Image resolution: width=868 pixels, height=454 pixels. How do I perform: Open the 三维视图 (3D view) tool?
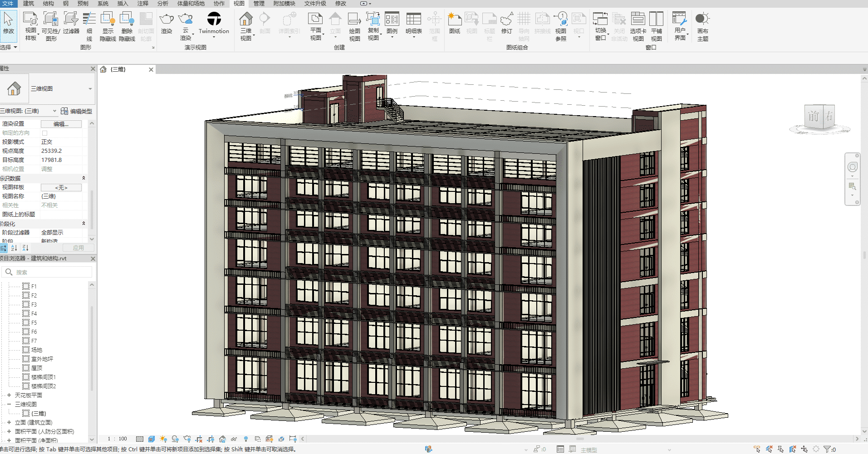click(245, 19)
